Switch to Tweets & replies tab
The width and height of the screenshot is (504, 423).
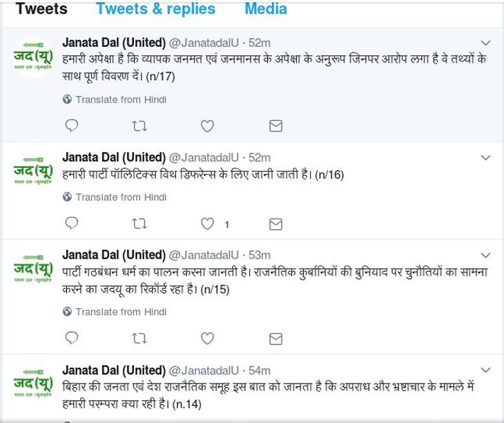coord(155,9)
